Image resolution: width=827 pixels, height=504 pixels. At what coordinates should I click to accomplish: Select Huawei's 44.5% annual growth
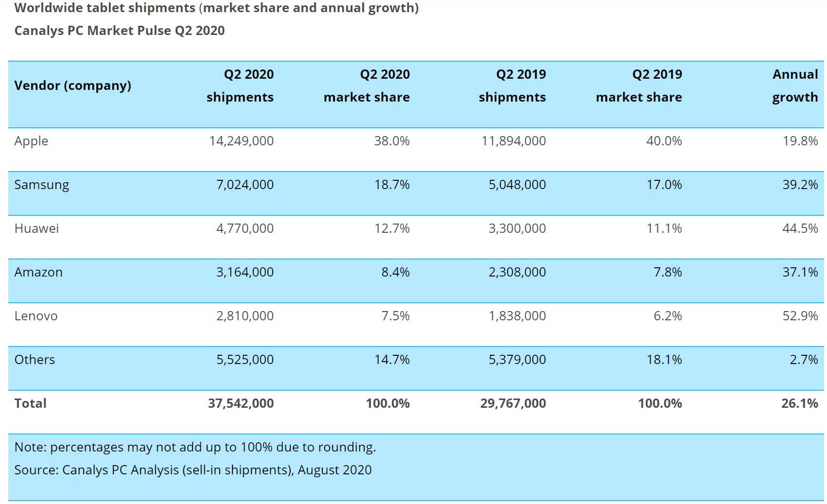[x=800, y=228]
